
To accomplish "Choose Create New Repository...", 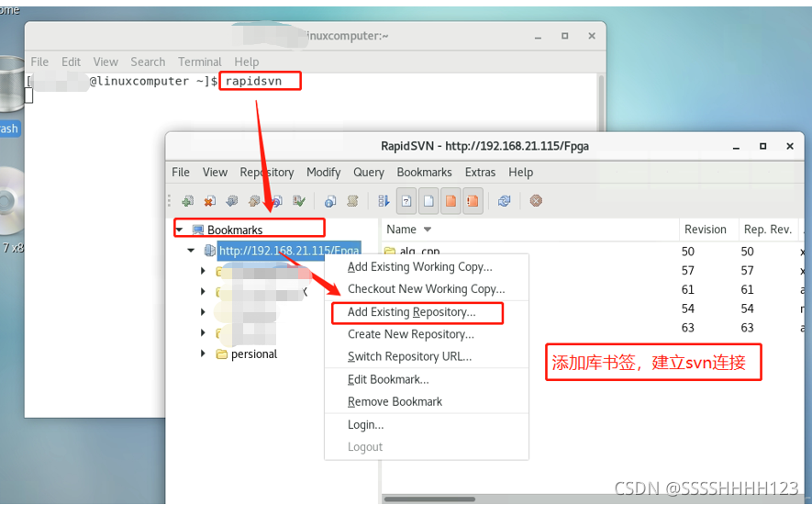I will [x=427, y=334].
